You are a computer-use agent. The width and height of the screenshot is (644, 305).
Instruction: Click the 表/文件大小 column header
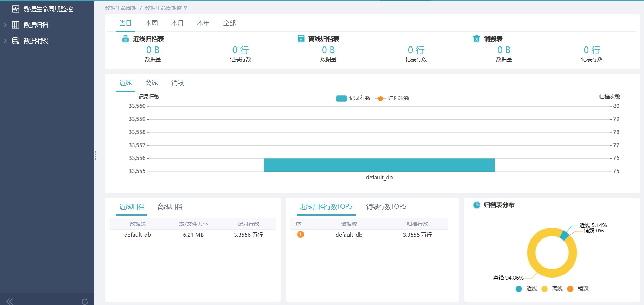193,224
